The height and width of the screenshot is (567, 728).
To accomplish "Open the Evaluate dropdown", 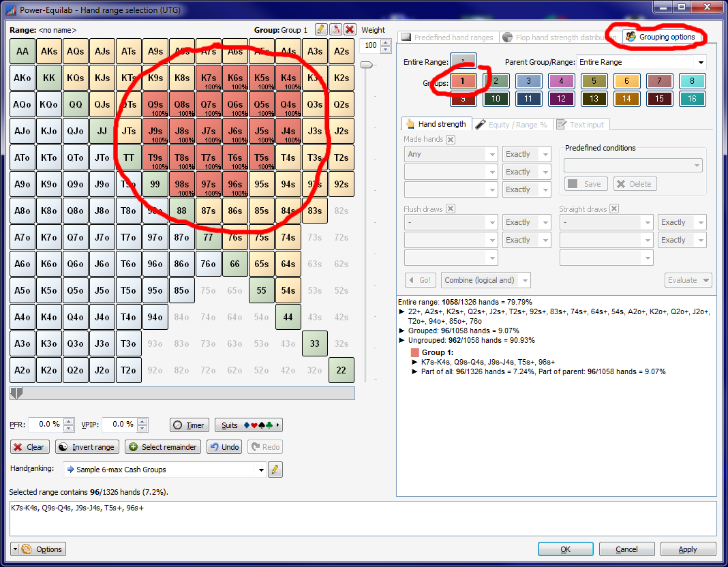I will tap(688, 280).
